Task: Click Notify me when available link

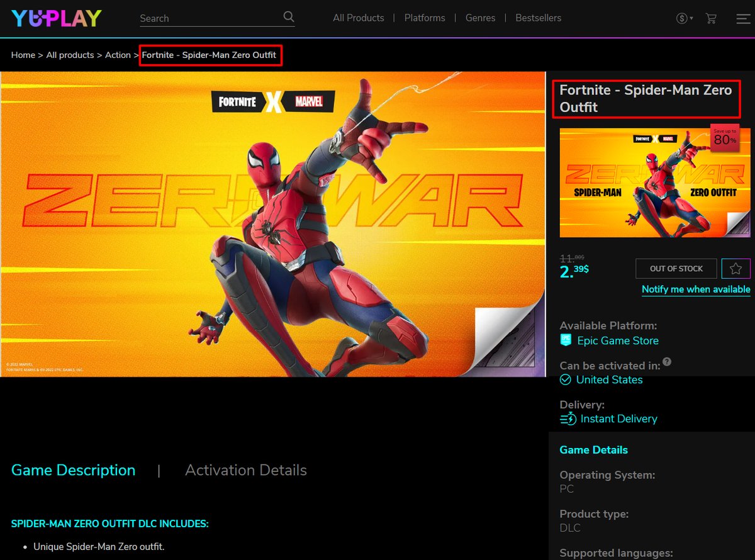Action: 696,289
